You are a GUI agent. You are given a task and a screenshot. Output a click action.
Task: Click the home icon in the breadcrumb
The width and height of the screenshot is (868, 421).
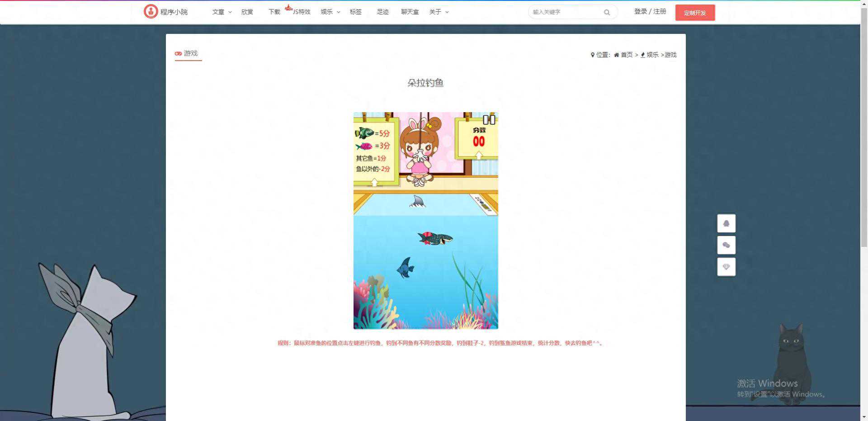coord(616,55)
